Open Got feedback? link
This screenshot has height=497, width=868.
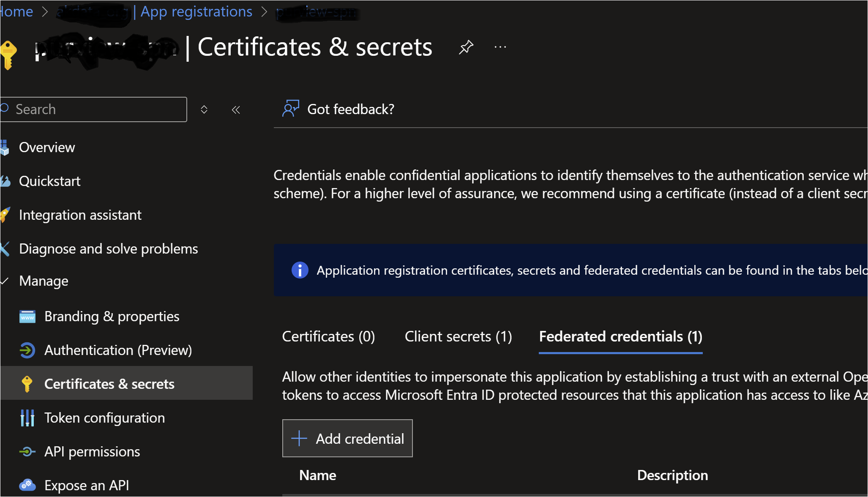tap(350, 109)
